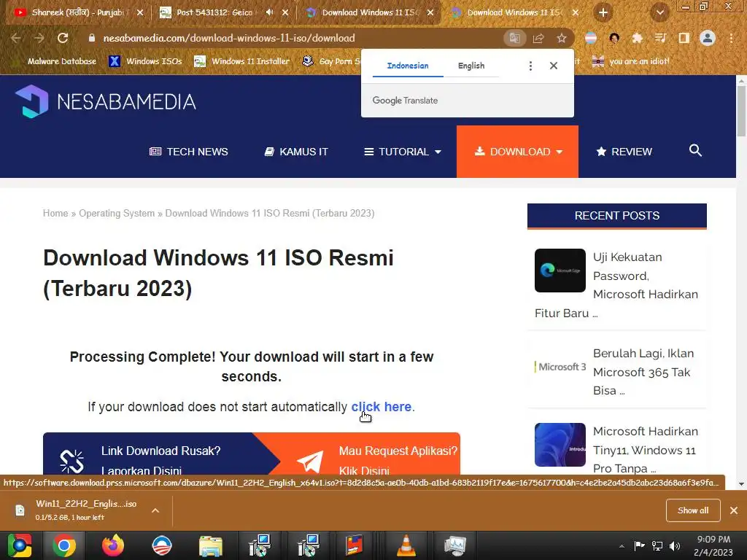747x560 pixels.
Task: Open translate options three-dot menu
Action: [x=530, y=66]
